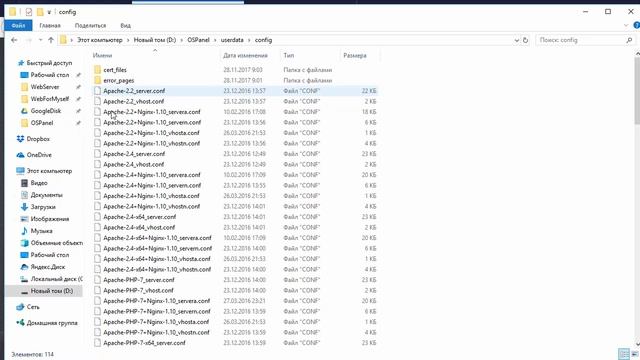This screenshot has width=640, height=360.
Task: Open Объемные объекты folder
Action: point(56,243)
